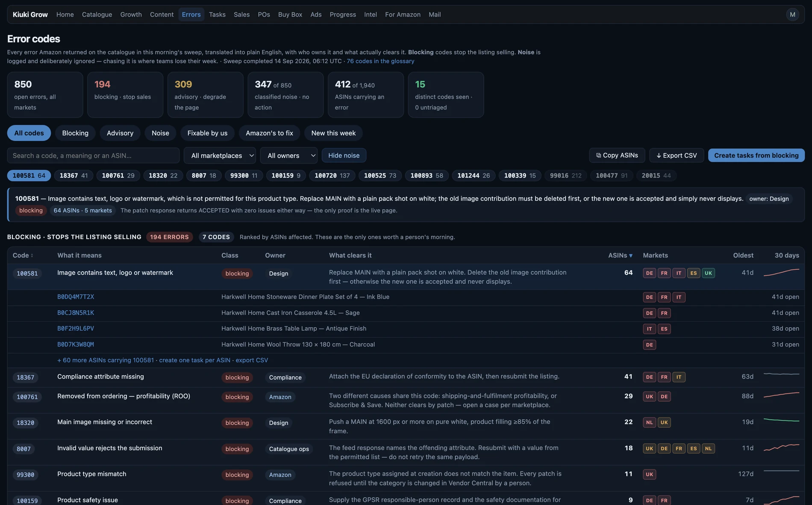Focus the code or ASIN search field

93,156
